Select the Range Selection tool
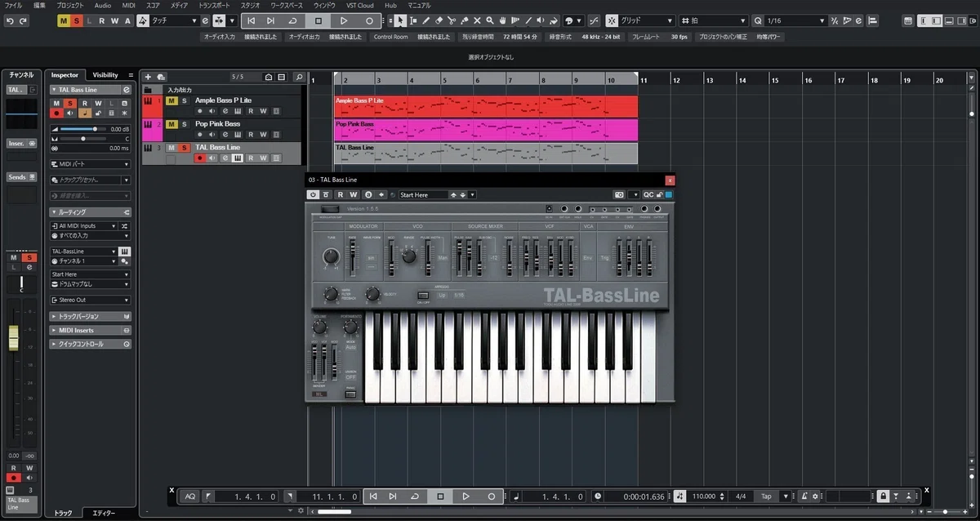Viewport: 980px width, 521px height. coord(412,20)
